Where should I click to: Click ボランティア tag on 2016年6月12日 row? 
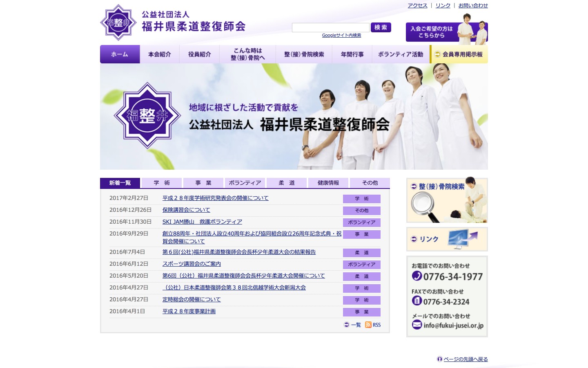pos(362,265)
